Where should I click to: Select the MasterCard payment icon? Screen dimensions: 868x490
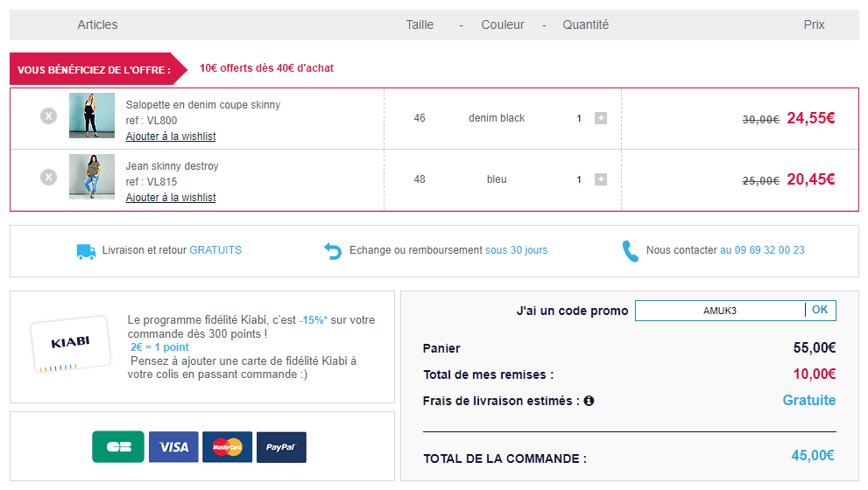(228, 447)
